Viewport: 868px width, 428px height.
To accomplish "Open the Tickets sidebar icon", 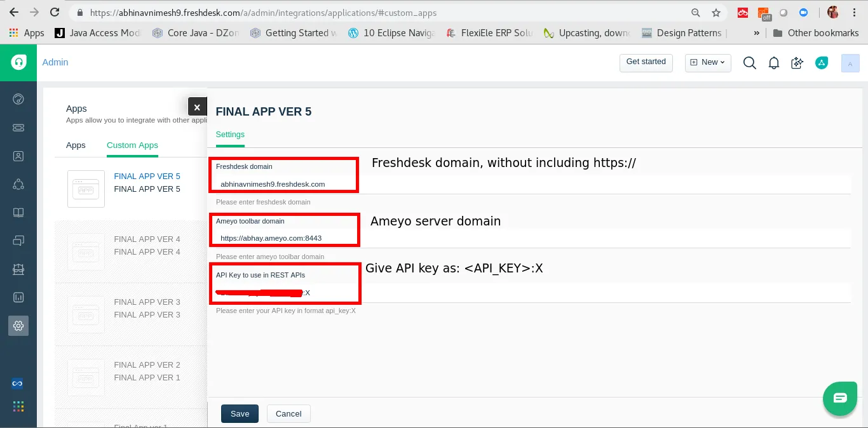I will [18, 128].
